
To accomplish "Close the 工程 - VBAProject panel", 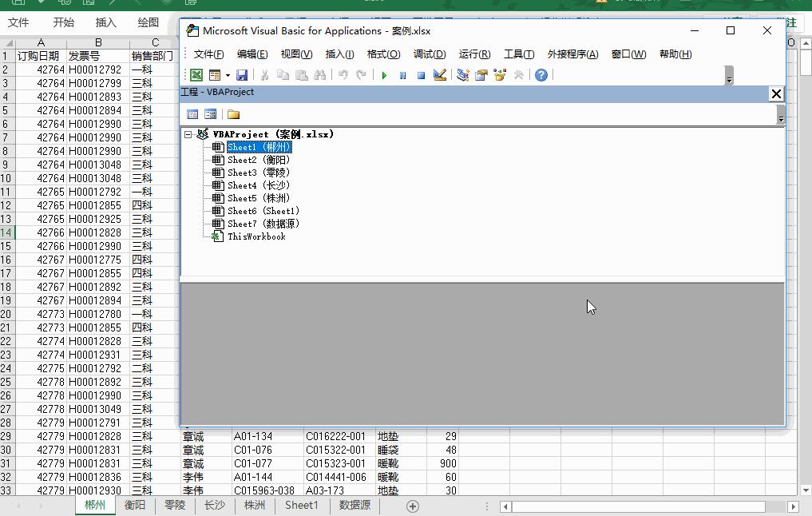I will 775,93.
